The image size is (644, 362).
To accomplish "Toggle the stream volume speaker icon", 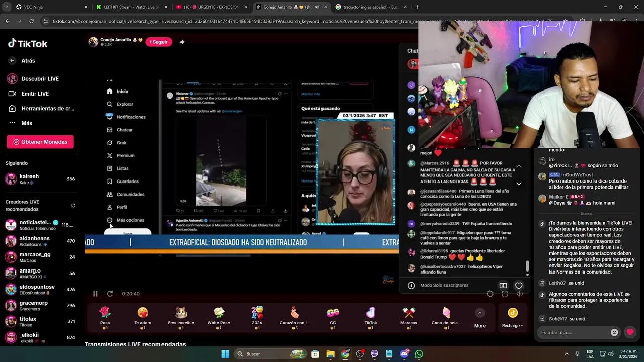I will (520, 294).
